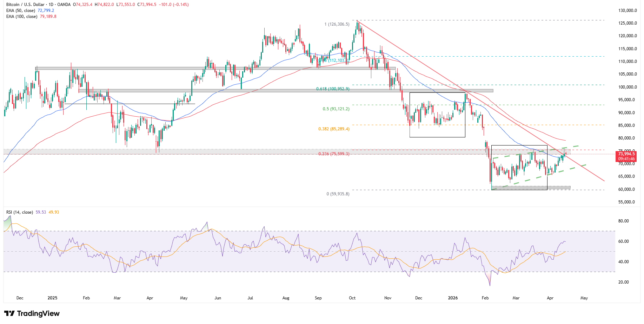Click the TradingView logo

coord(32,313)
